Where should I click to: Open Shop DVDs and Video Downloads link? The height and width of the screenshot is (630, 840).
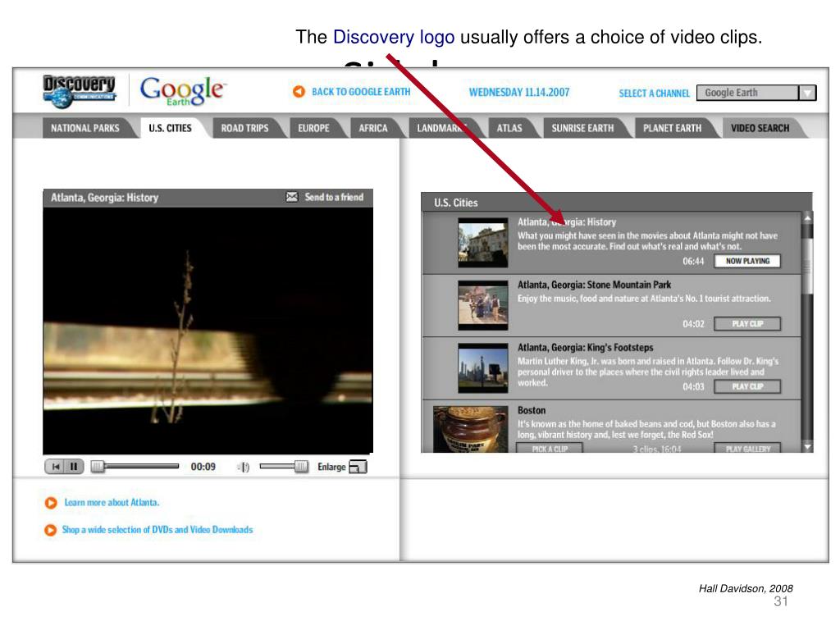pos(157,530)
